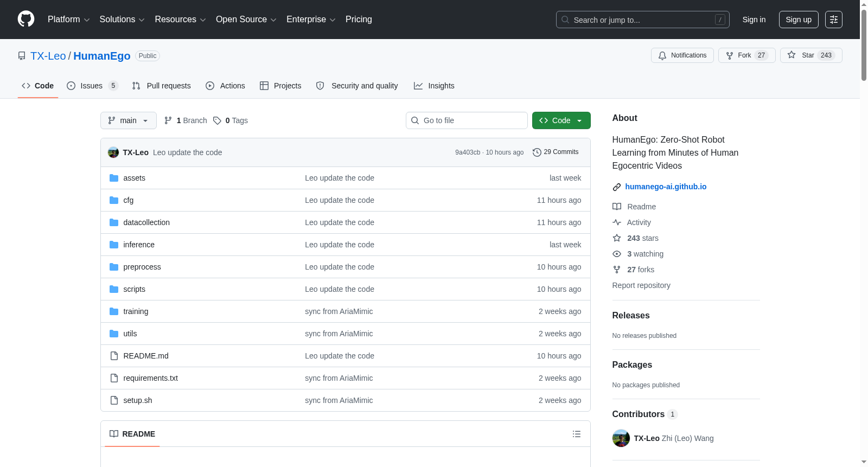Click the preprocess folder icon
This screenshot has width=868, height=467.
coord(114,267)
